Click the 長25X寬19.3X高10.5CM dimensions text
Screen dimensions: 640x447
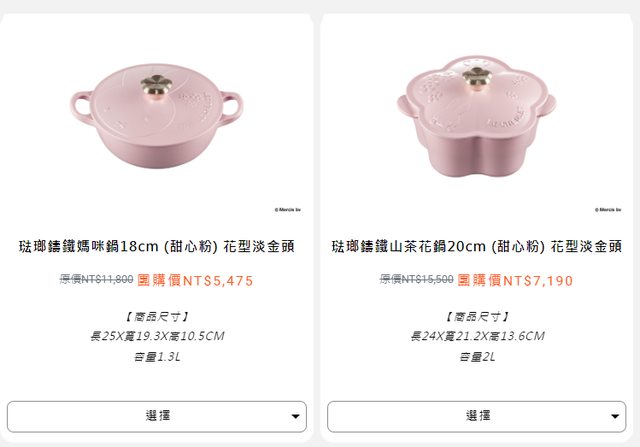157,336
